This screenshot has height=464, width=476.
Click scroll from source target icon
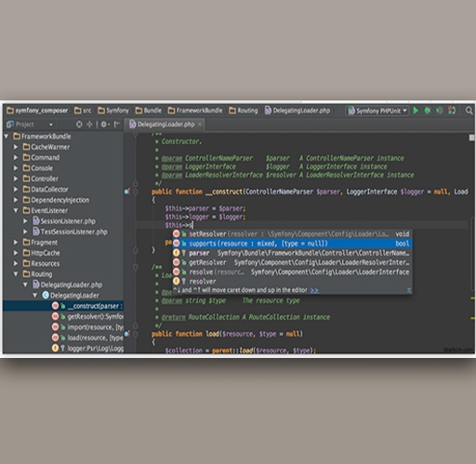click(x=79, y=125)
